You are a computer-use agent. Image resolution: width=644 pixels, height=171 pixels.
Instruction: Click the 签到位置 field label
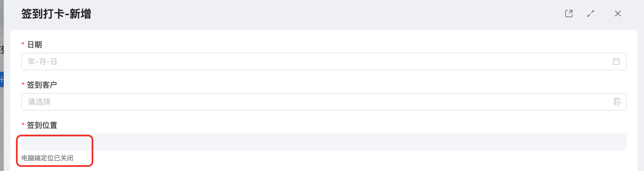tap(42, 125)
